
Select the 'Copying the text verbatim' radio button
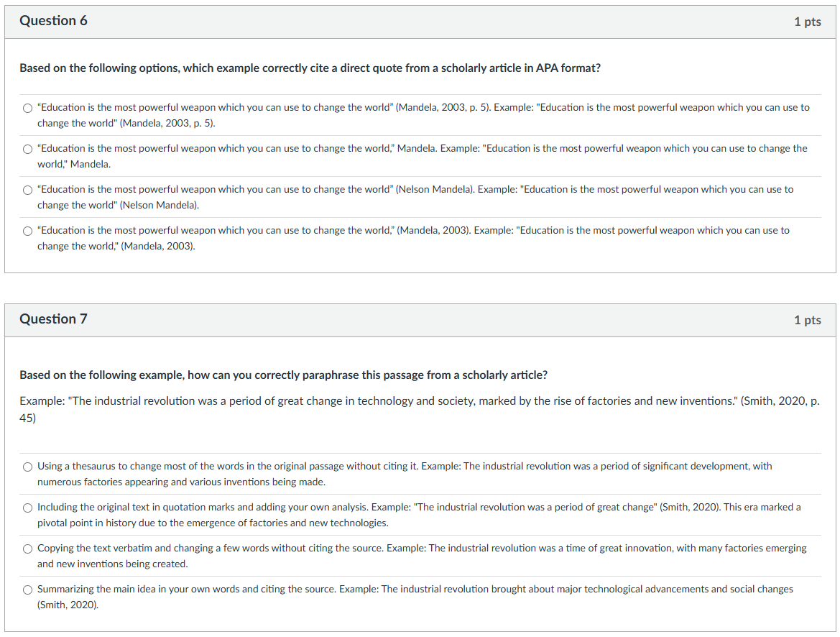point(28,549)
